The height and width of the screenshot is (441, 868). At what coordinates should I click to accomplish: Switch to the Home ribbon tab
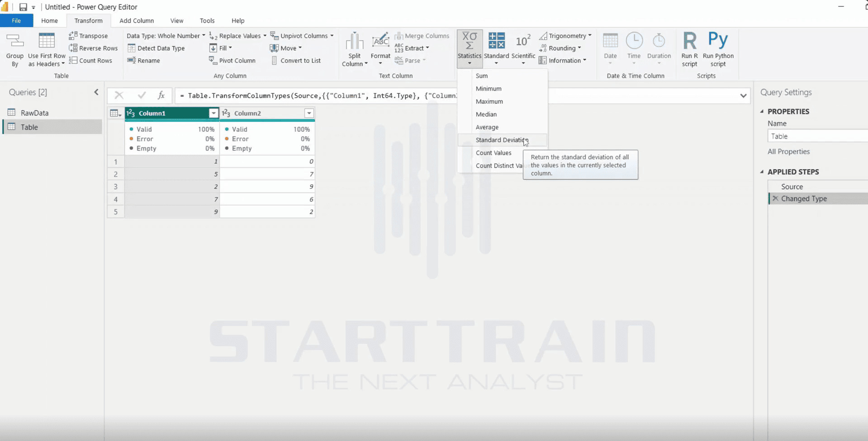[x=49, y=21]
